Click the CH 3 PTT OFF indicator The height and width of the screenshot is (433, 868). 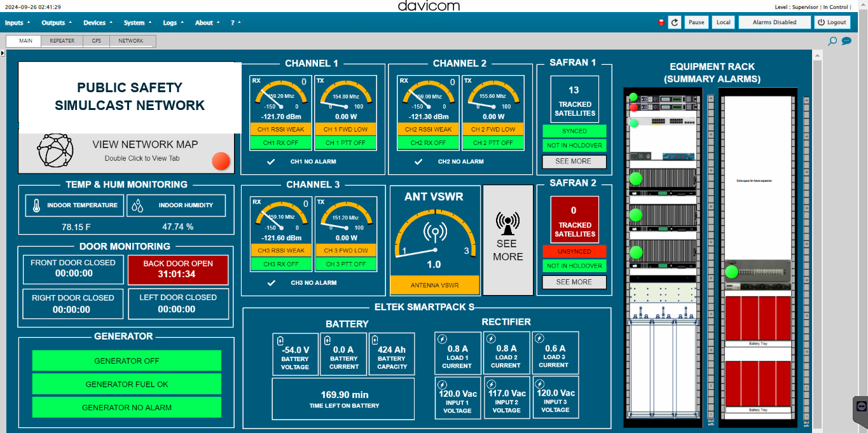click(347, 264)
